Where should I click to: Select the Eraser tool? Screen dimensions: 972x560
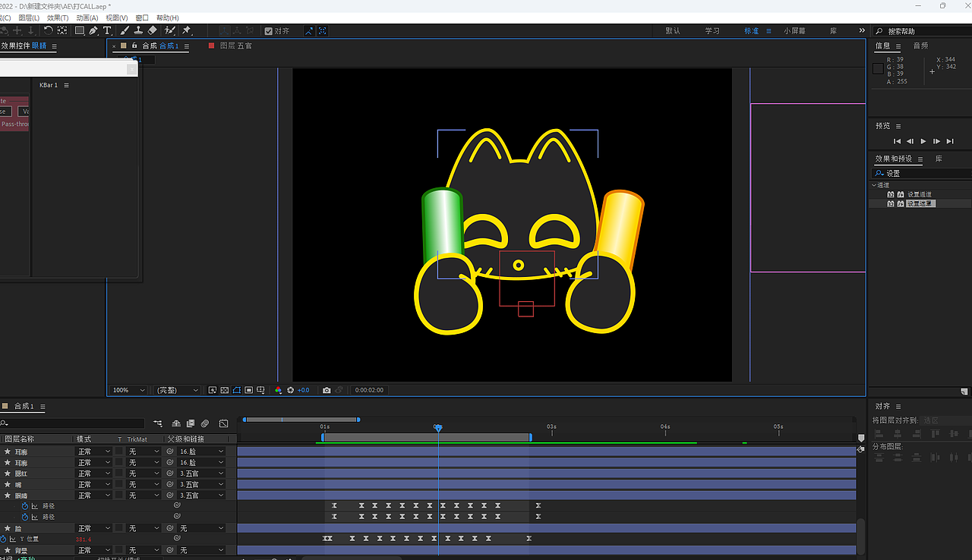(153, 31)
